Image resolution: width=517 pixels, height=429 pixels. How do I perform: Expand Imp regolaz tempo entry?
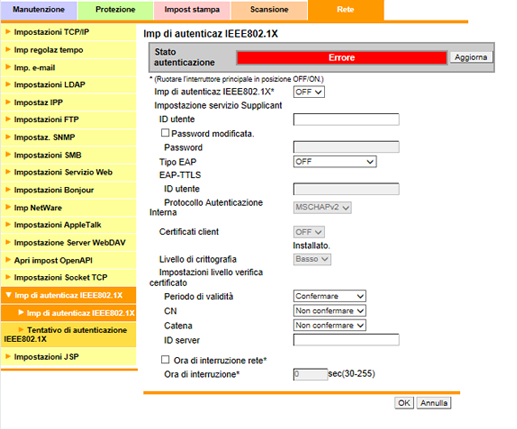(x=68, y=50)
